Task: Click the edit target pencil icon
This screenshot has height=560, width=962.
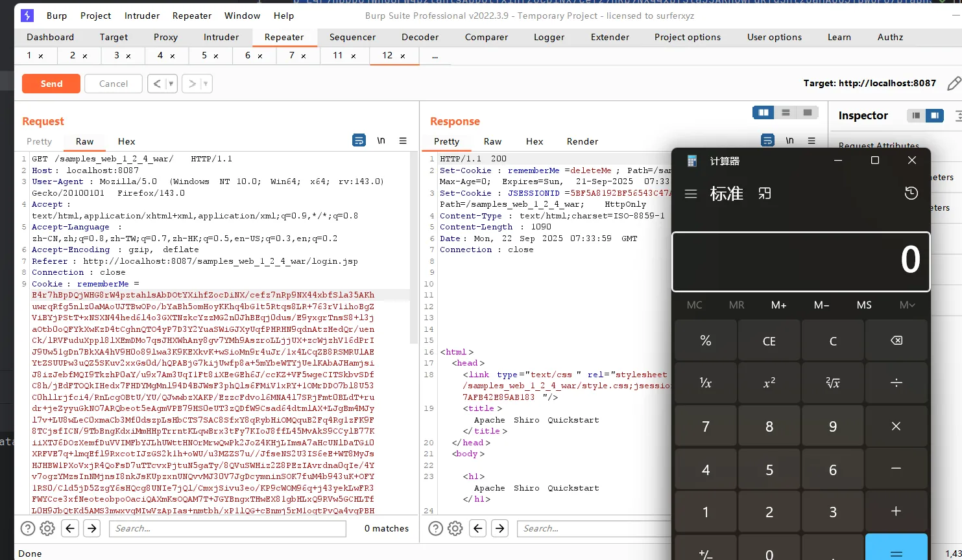Action: click(954, 84)
